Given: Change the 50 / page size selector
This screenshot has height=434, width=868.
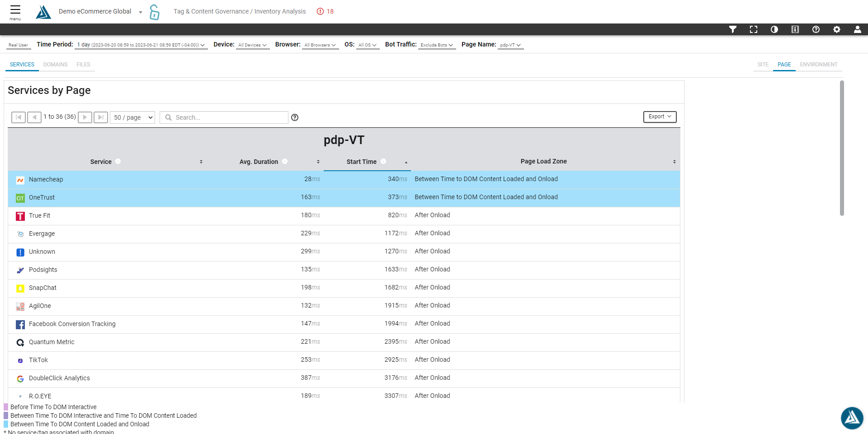Looking at the screenshot, I should click(x=133, y=117).
